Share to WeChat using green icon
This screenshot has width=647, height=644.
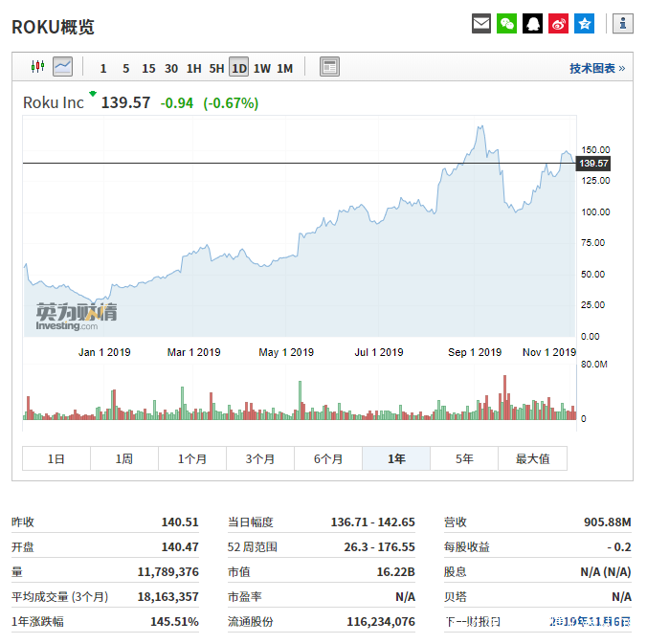coord(506,24)
